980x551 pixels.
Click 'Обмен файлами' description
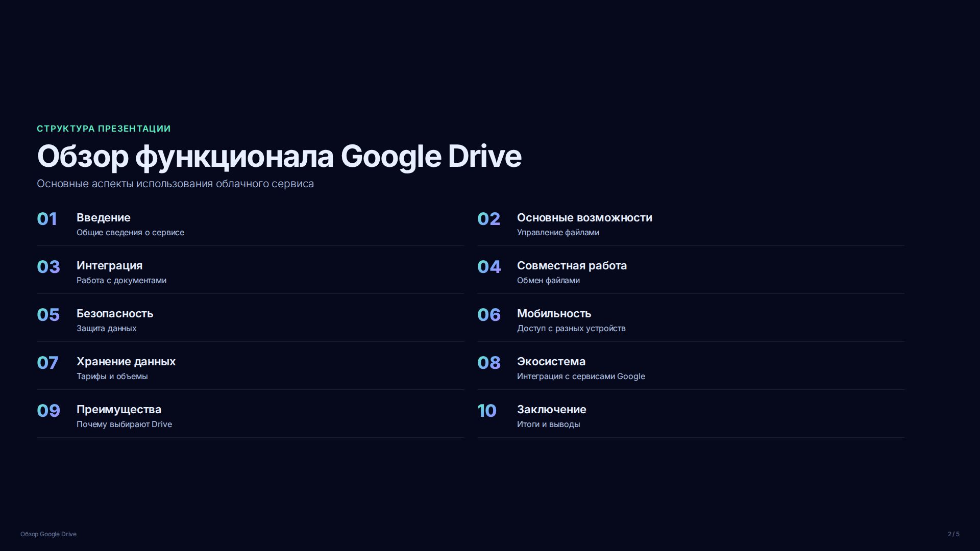548,281
